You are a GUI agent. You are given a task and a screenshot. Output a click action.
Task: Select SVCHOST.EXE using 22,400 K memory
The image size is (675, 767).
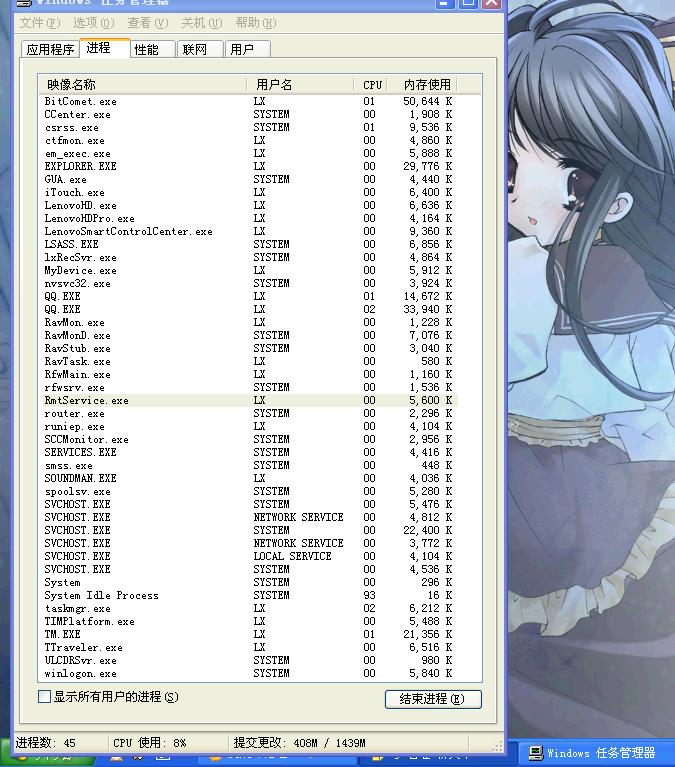pyautogui.click(x=248, y=530)
